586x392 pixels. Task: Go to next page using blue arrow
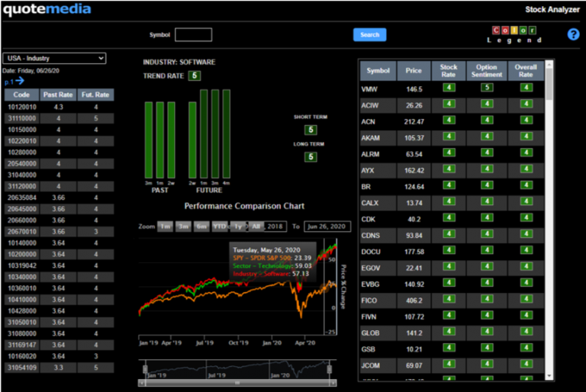[x=20, y=81]
